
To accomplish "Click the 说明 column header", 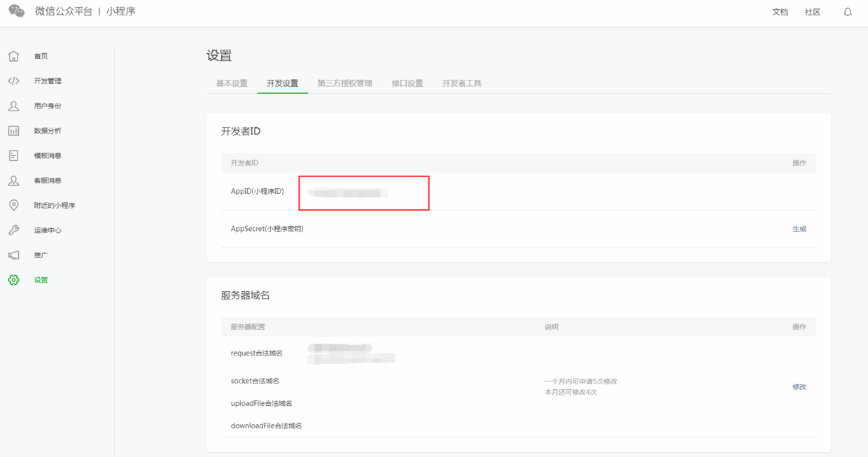I will click(552, 327).
